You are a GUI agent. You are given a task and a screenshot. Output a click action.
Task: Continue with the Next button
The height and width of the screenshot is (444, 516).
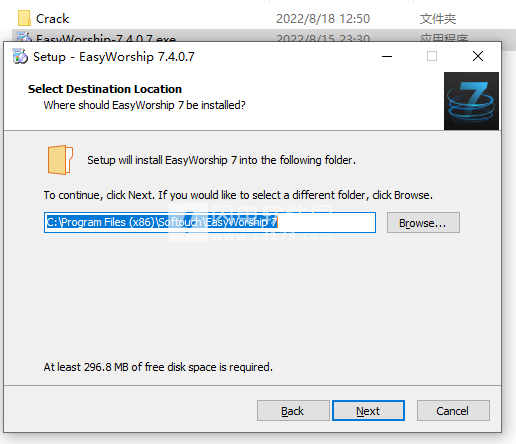coord(368,411)
